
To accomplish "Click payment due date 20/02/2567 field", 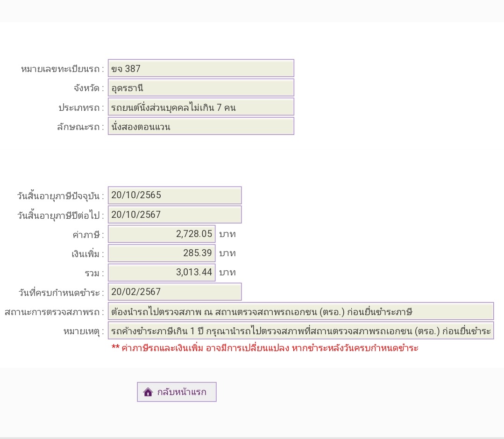I will 175,292.
